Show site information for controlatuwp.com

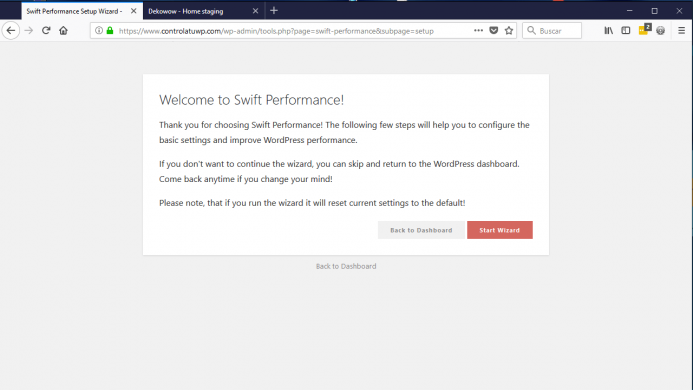coord(99,31)
